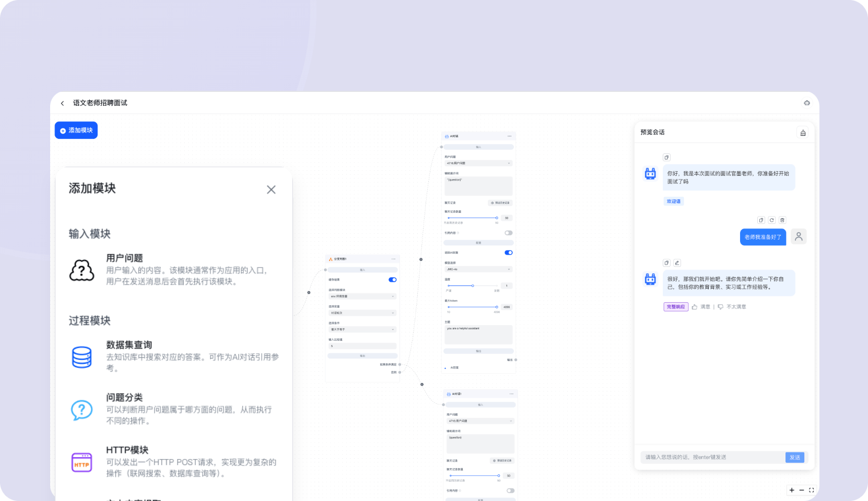Delete the user message with trash icon

(x=782, y=220)
